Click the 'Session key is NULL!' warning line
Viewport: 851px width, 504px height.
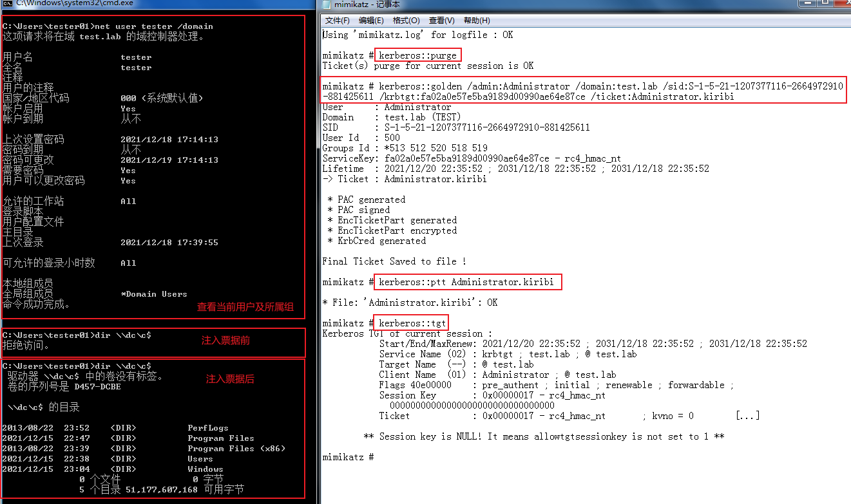point(544,436)
